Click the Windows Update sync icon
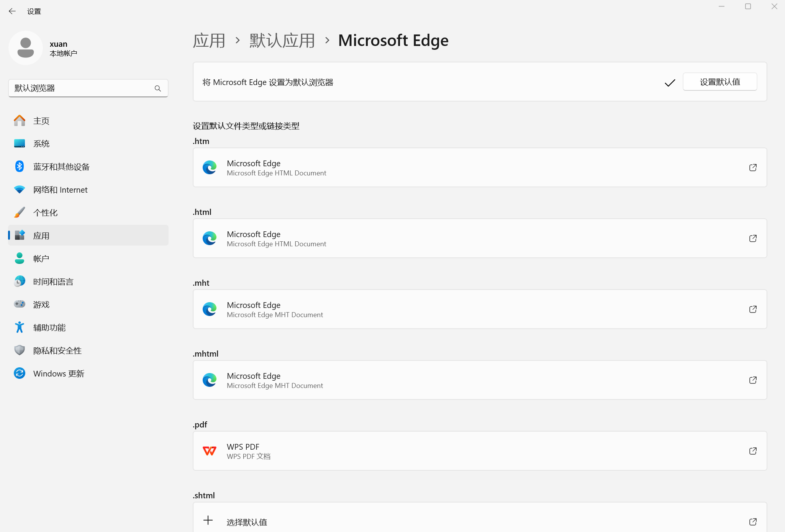This screenshot has width=785, height=532. pyautogui.click(x=20, y=373)
